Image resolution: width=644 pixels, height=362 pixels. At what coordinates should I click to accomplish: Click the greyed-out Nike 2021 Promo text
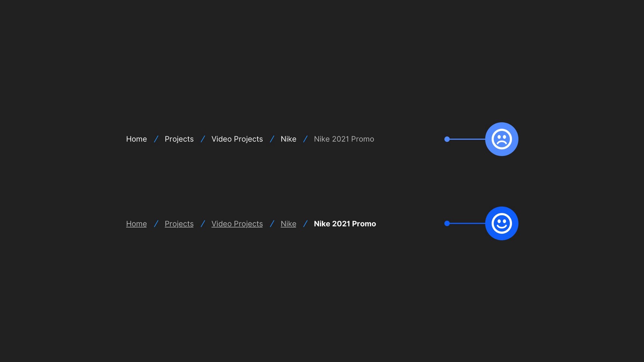[x=344, y=139]
